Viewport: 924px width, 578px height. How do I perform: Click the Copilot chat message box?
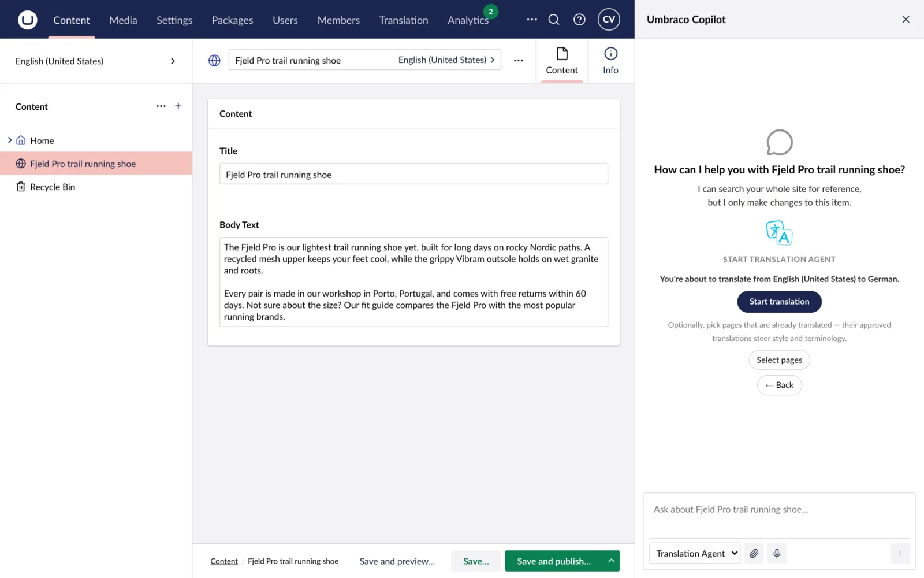click(x=779, y=515)
